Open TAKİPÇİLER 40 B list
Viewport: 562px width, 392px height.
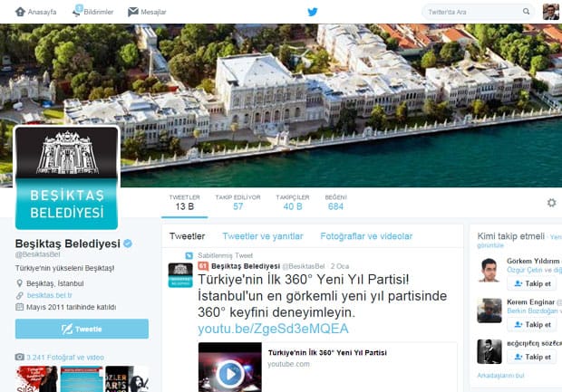(x=293, y=203)
